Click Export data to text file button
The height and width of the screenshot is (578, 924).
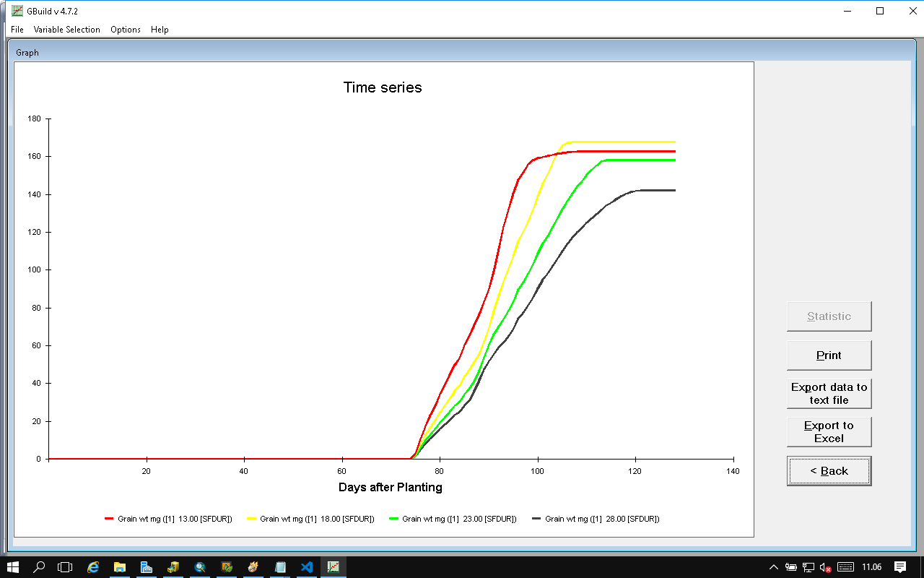pos(829,394)
